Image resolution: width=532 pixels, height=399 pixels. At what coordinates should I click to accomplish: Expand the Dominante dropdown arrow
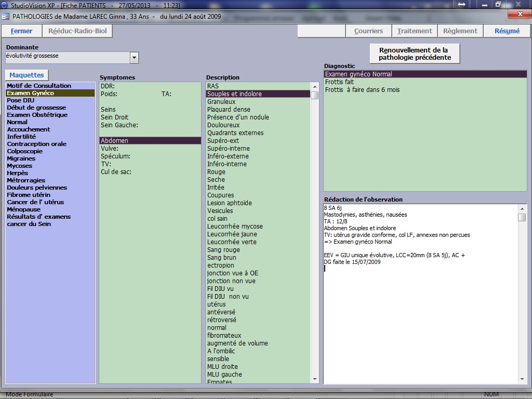(135, 58)
